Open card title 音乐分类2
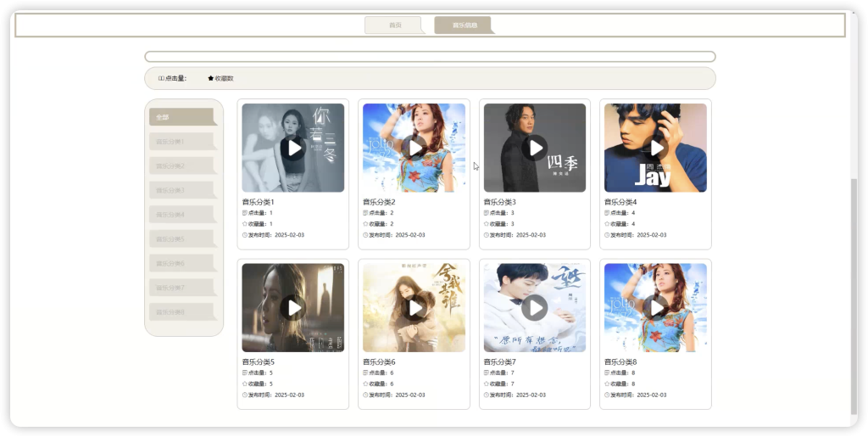The height and width of the screenshot is (437, 868). tap(379, 202)
